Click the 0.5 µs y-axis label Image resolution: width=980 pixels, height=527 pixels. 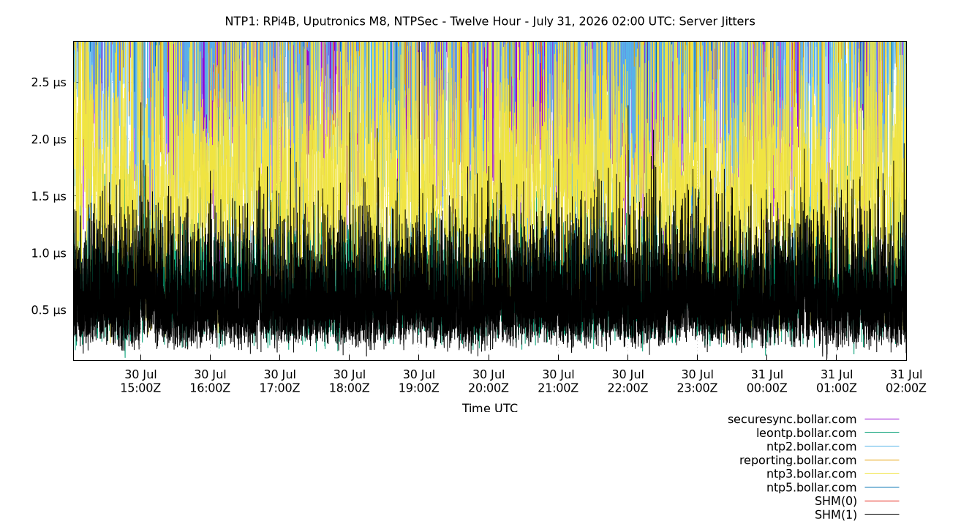[49, 310]
